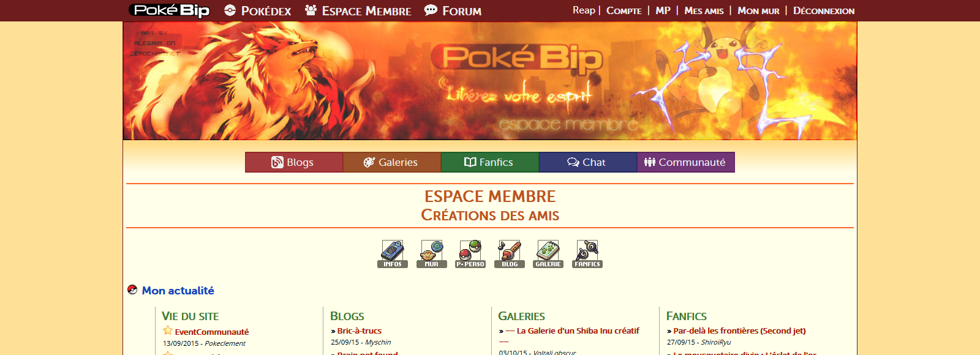The image size is (980, 355).
Task: Select the P-PERSO pokeball icon
Action: tap(470, 254)
